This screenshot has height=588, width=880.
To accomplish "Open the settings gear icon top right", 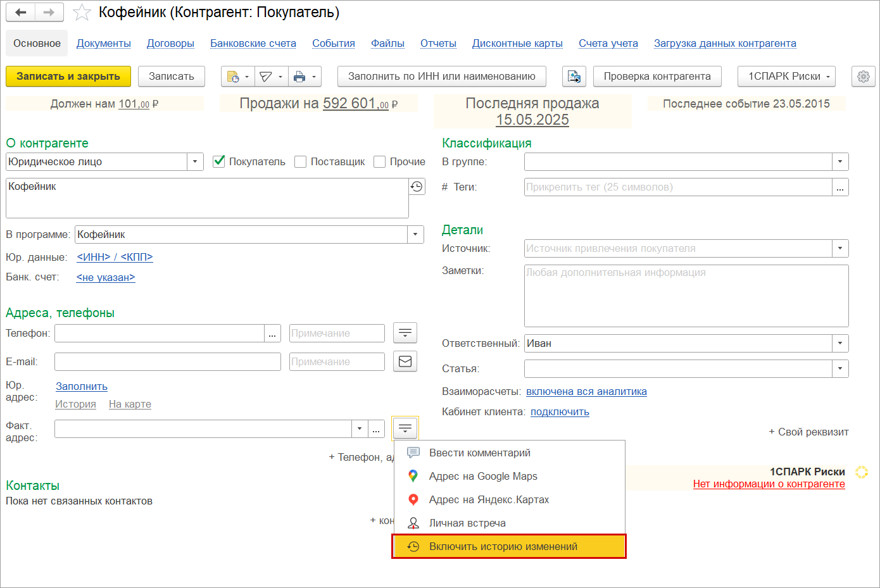I will click(863, 77).
